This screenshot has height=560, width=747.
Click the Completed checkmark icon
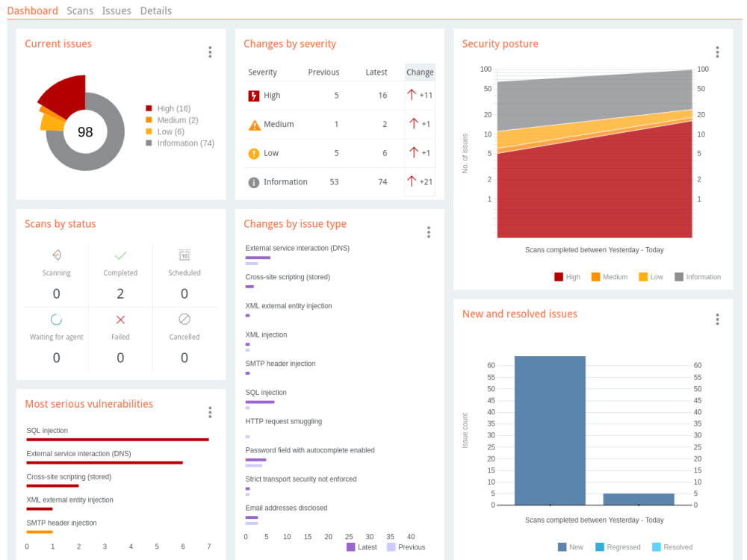coord(120,255)
